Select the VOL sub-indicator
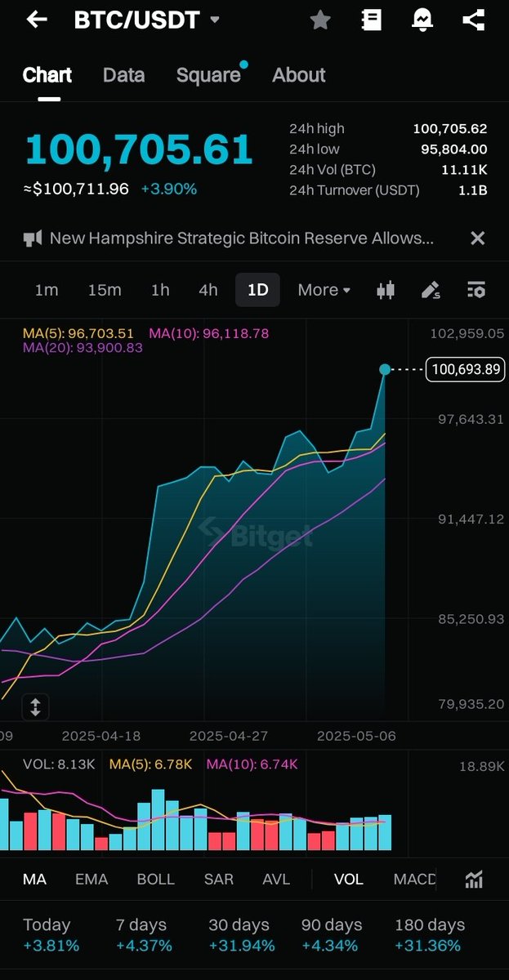Screen dimensions: 509x980 tap(349, 880)
